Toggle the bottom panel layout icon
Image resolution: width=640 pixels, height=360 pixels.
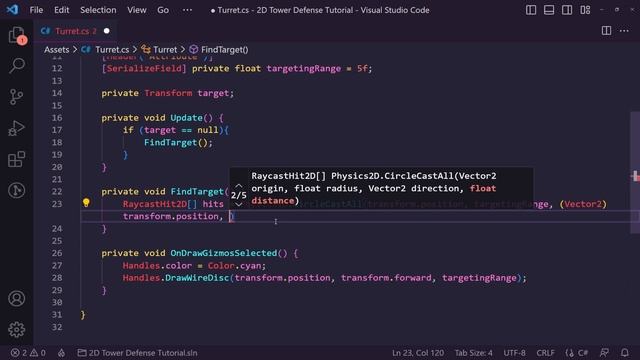(549, 10)
